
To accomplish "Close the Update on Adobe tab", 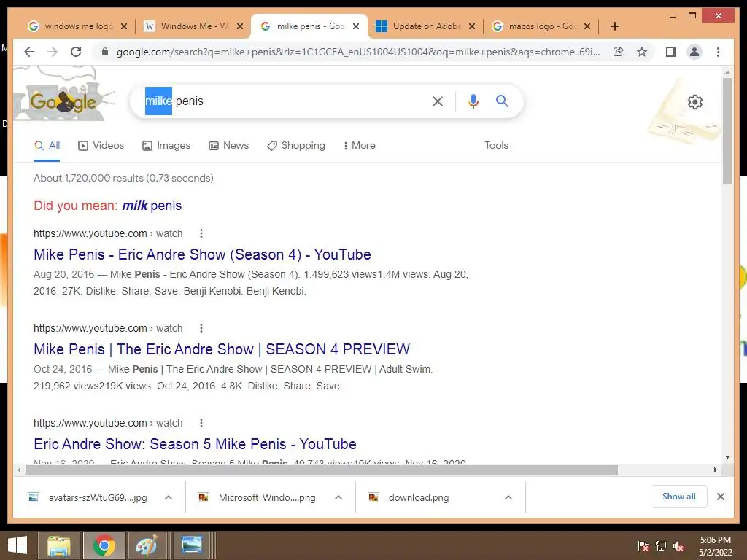I will coord(472,26).
